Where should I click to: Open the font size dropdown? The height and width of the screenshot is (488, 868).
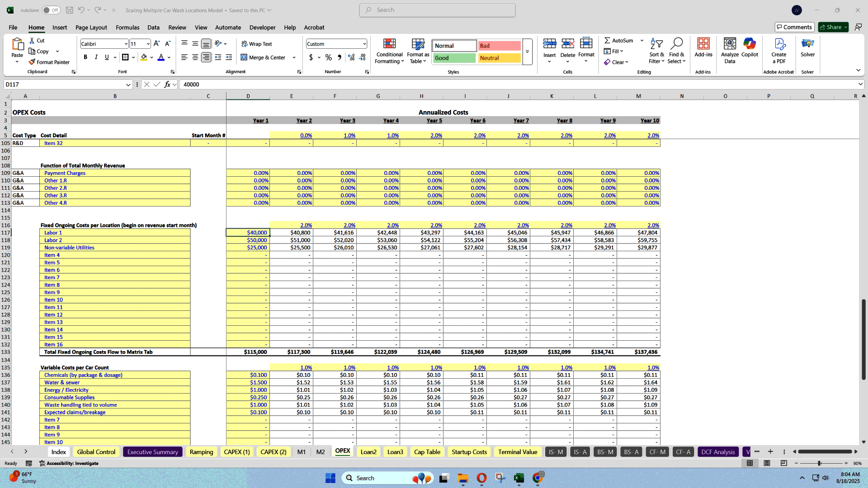coord(148,44)
